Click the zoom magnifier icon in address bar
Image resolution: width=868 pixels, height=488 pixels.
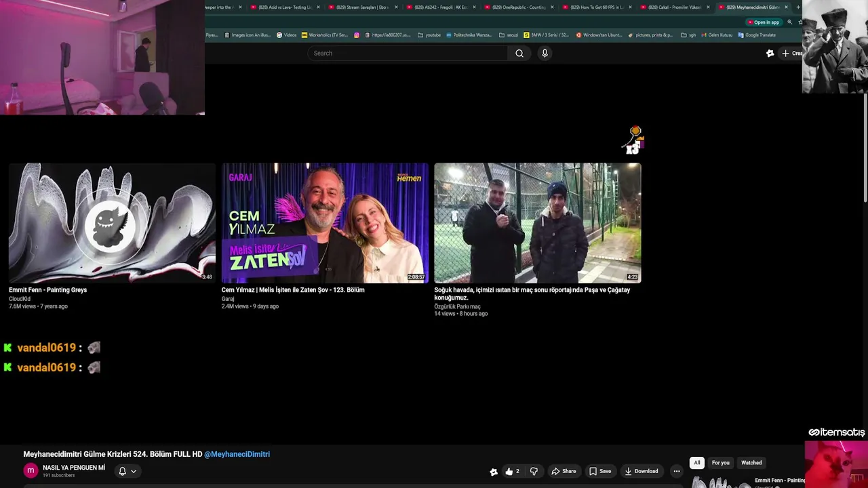(789, 22)
